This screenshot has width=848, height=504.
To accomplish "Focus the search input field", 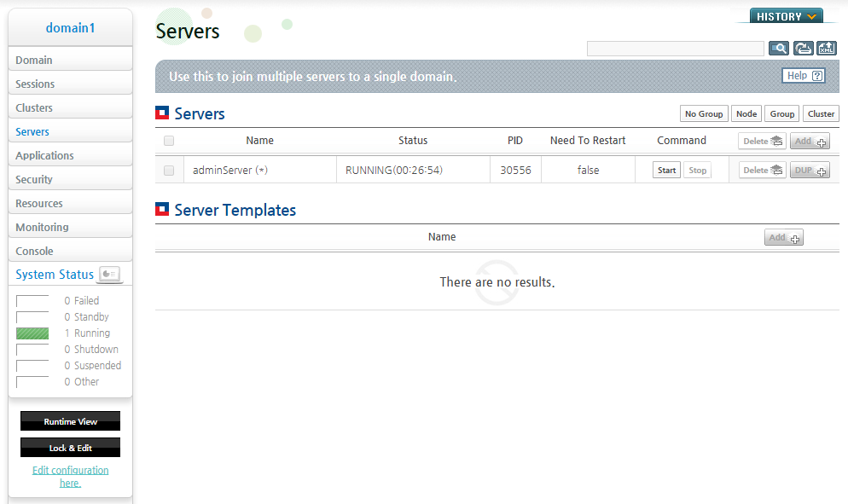I will click(x=676, y=49).
